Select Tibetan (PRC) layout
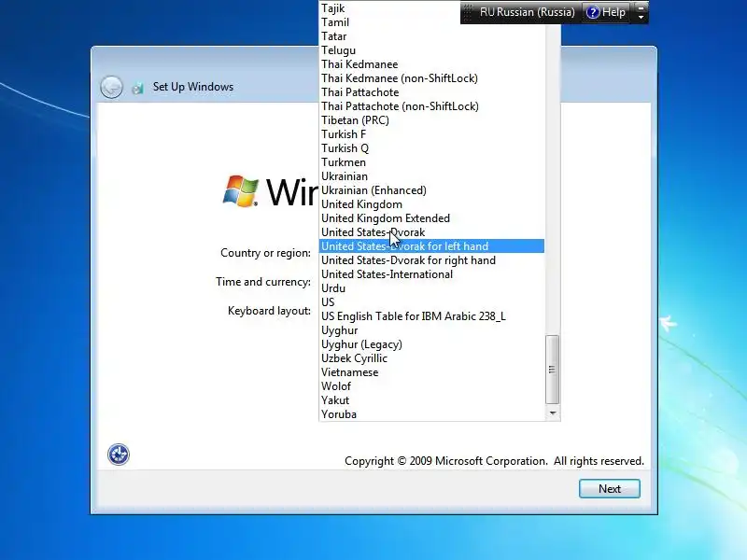This screenshot has height=560, width=747. (x=431, y=120)
